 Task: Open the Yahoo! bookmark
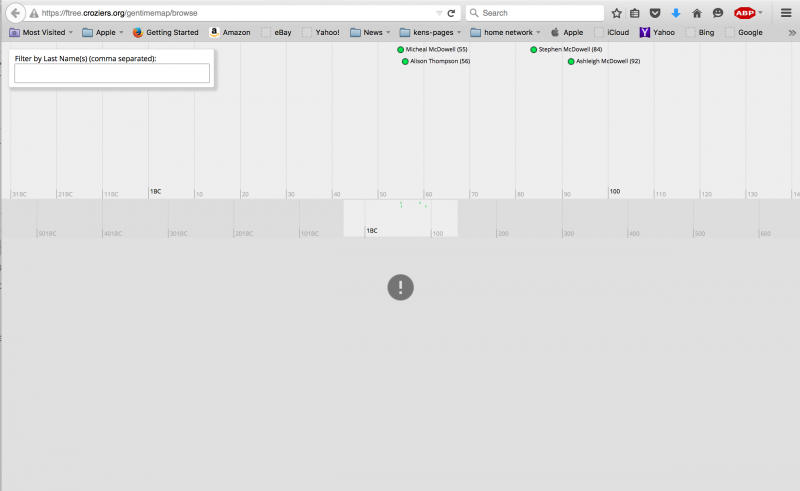(321, 32)
